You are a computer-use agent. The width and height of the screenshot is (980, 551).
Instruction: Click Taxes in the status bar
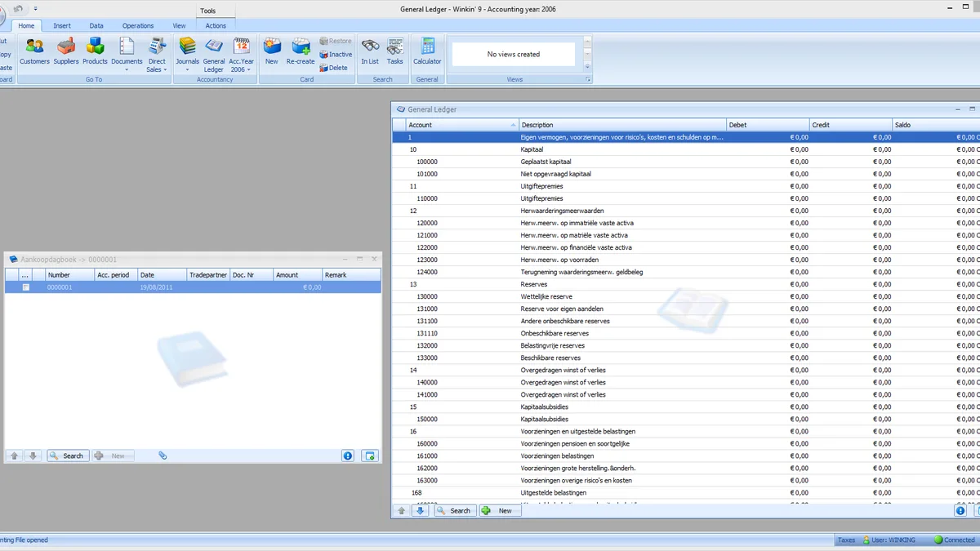846,540
